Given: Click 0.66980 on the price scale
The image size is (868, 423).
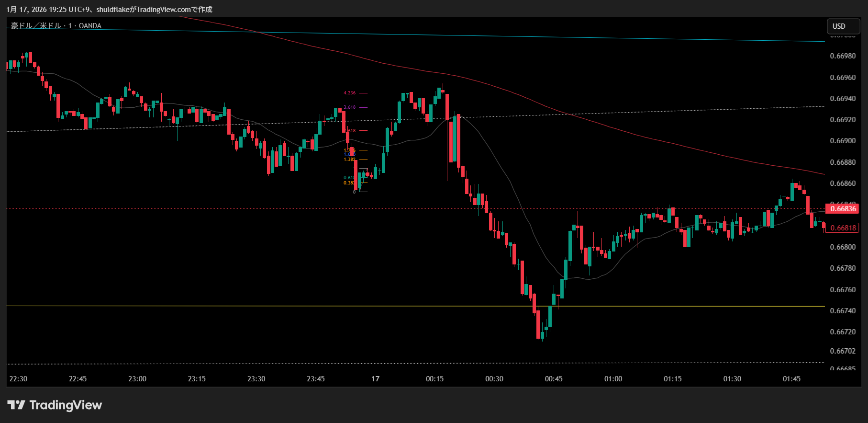Looking at the screenshot, I should (843, 56).
